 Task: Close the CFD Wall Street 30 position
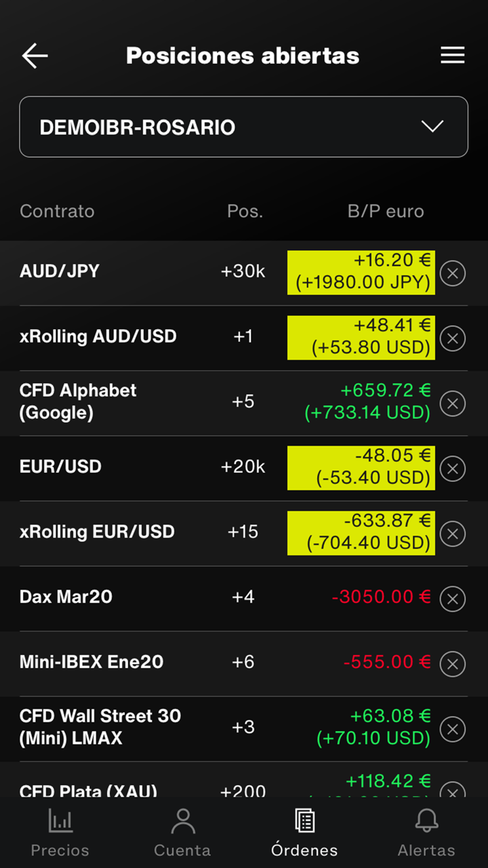point(453,729)
